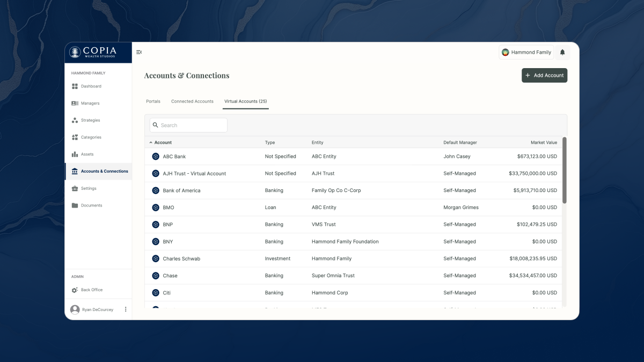Click the Add Account button
The height and width of the screenshot is (362, 644).
[544, 76]
